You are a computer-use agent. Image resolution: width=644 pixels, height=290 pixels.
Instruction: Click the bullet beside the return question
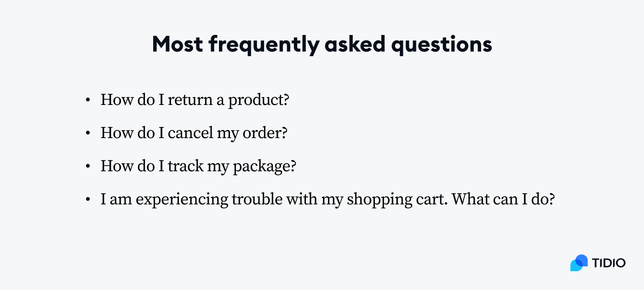(87, 100)
